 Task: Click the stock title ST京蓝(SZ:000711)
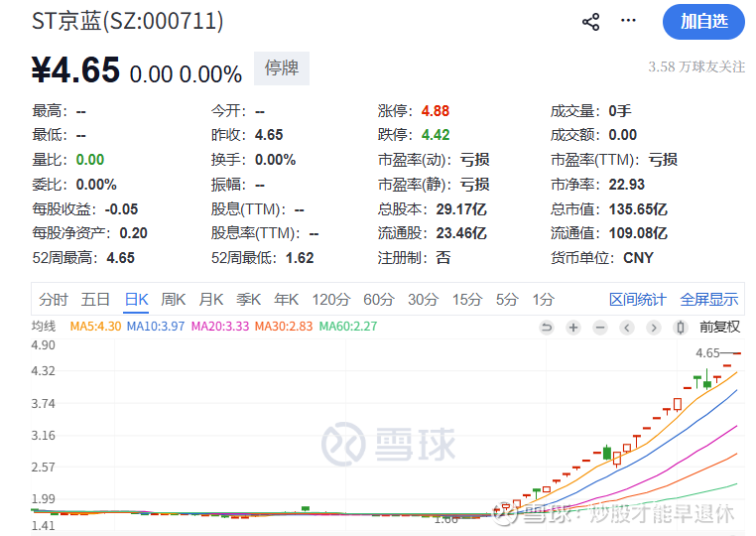[128, 21]
